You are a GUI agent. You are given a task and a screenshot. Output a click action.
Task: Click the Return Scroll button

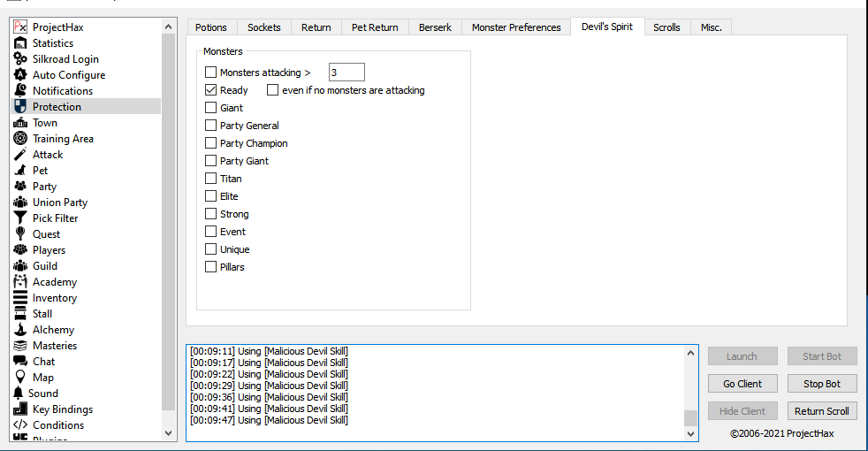[821, 411]
